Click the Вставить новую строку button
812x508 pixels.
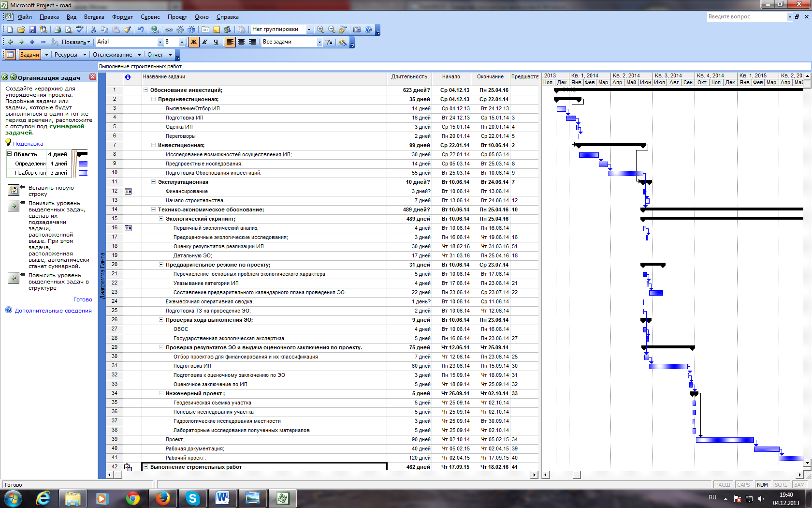[x=14, y=190]
